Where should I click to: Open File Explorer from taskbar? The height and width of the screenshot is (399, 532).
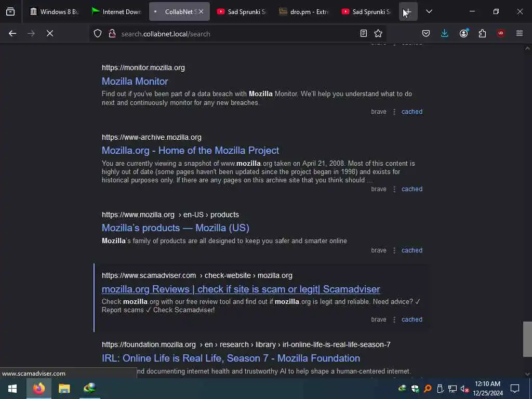(x=64, y=389)
